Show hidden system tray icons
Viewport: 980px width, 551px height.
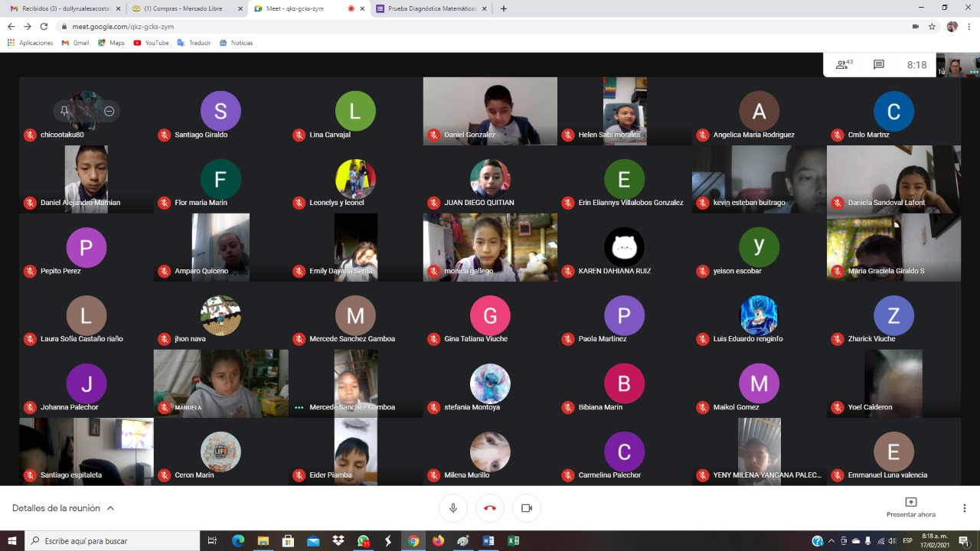(x=831, y=541)
